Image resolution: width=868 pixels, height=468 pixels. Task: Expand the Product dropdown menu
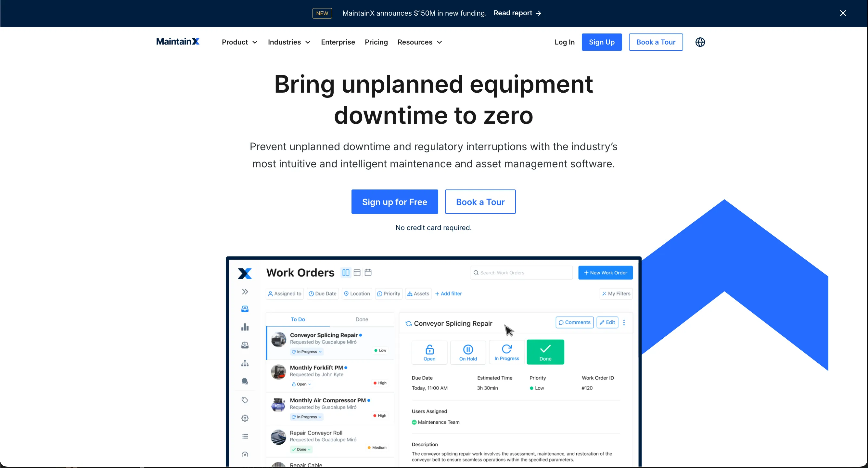(x=239, y=42)
